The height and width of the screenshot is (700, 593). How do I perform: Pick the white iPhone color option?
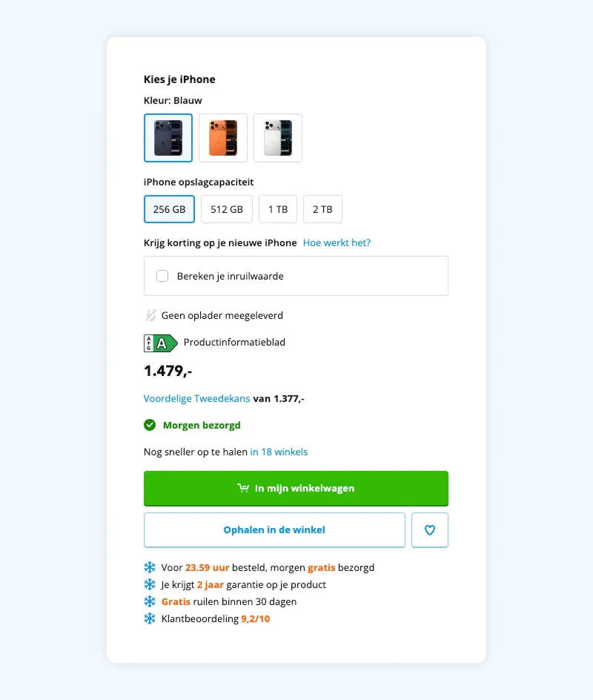click(278, 138)
